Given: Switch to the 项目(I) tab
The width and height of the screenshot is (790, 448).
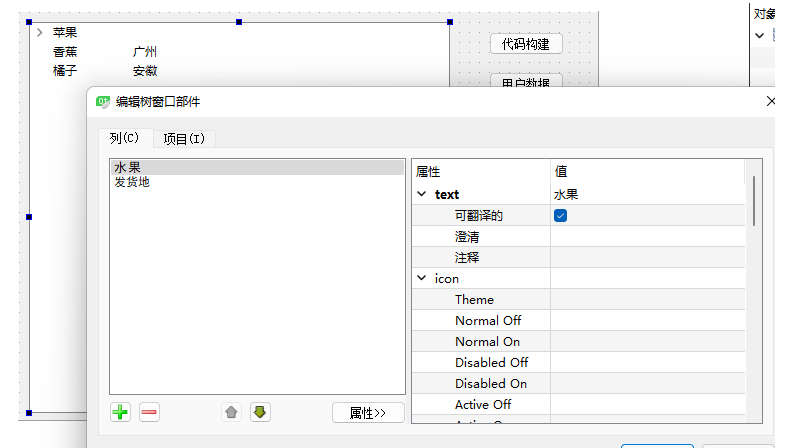Looking at the screenshot, I should [184, 139].
